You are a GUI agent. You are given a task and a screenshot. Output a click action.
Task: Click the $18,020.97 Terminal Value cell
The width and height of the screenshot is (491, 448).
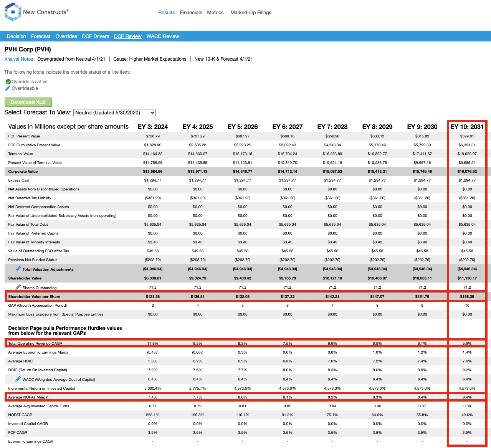click(467, 154)
